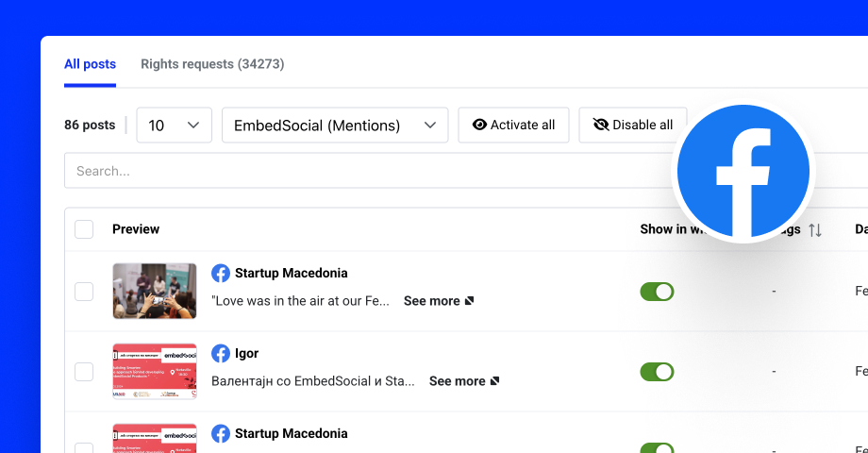868x453 pixels.
Task: Open thumbnail of the Love was in the air post
Action: point(155,292)
